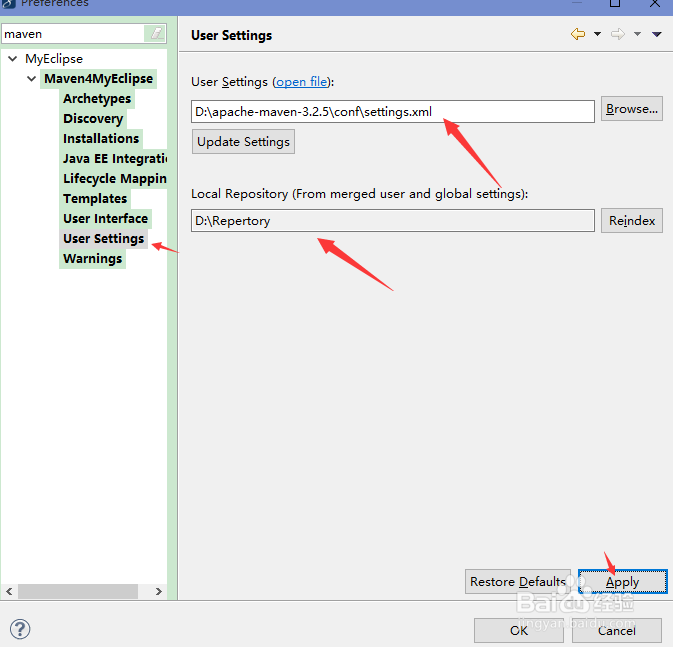673x647 pixels.
Task: Click tree horizontal scrollbar left arrow
Action: 9,591
